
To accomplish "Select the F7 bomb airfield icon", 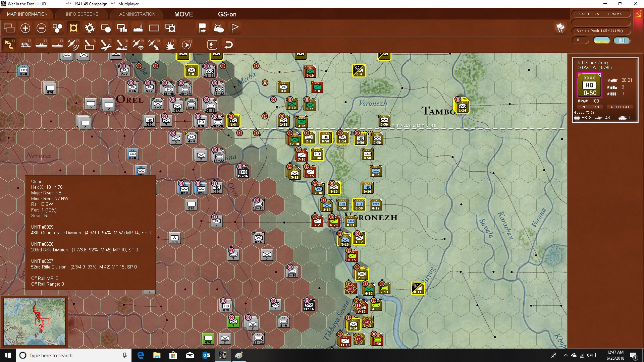I will 106,44.
